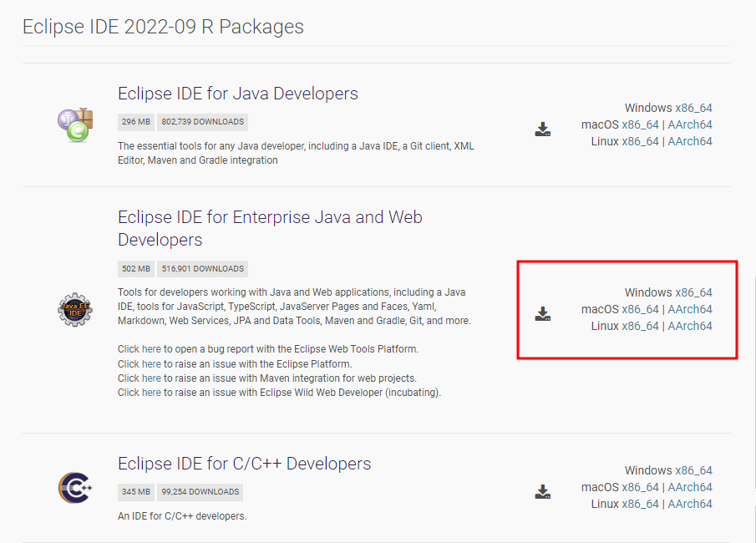Image resolution: width=756 pixels, height=543 pixels.
Task: Click the Eclipse IDE 2022-09 R Packages heading
Action: (163, 27)
